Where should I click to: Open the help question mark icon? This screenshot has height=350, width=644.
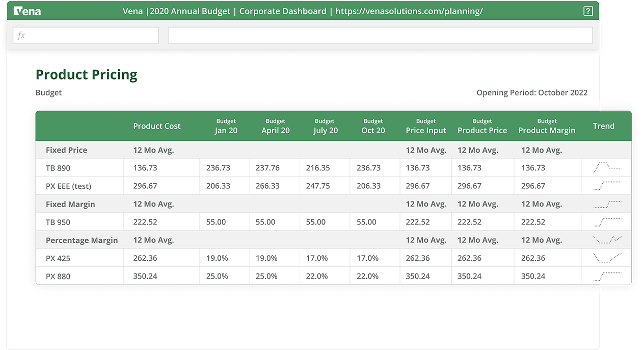[588, 10]
